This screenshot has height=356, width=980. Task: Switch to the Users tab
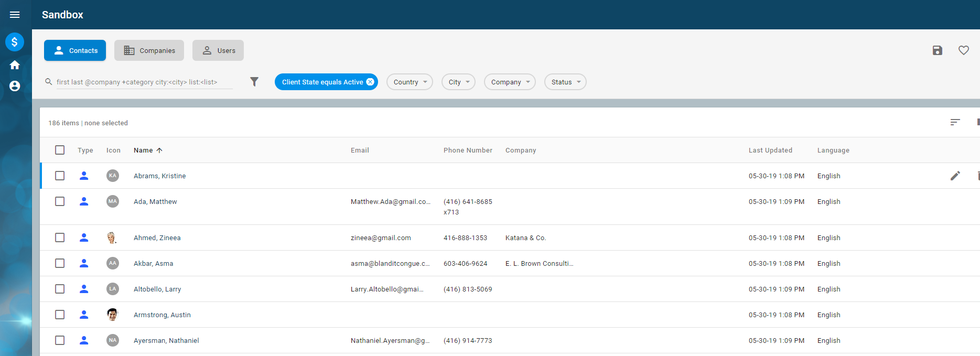click(x=218, y=50)
